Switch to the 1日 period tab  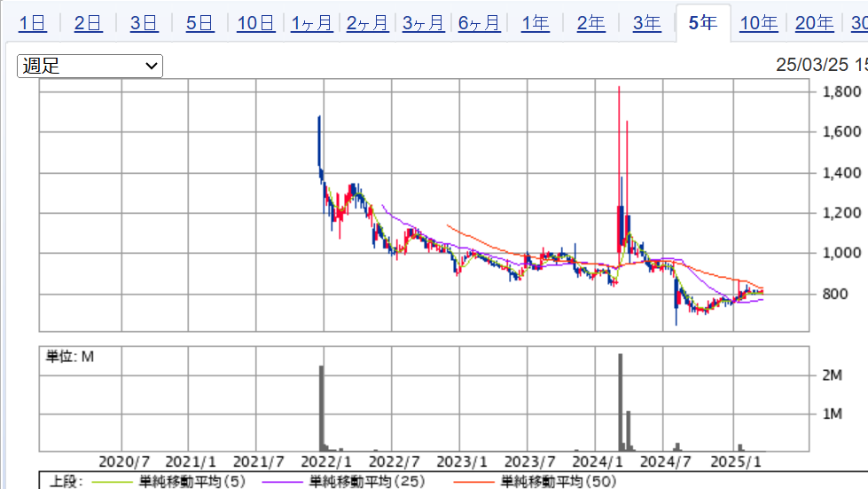(x=33, y=23)
